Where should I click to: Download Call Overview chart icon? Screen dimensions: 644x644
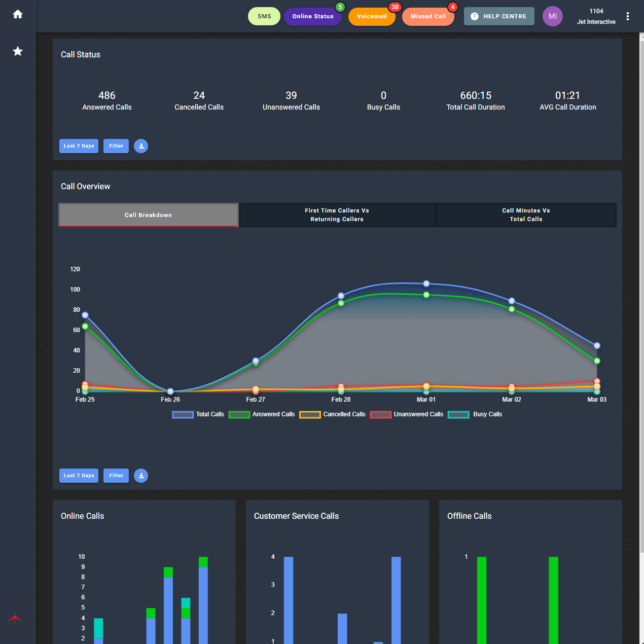tap(141, 476)
